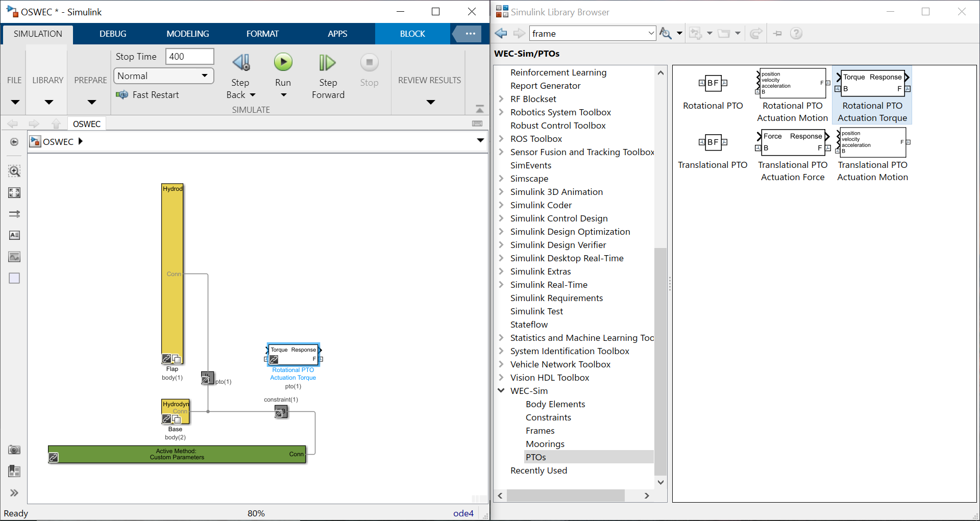Click the Screenshot camera icon

(x=14, y=450)
